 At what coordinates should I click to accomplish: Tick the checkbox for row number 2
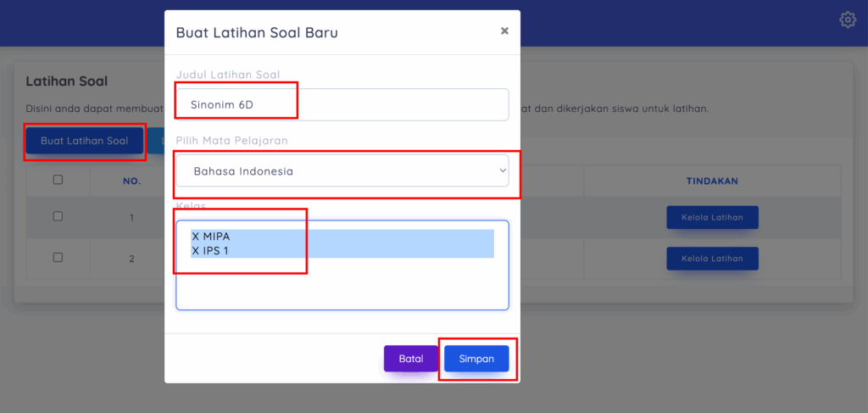[58, 257]
